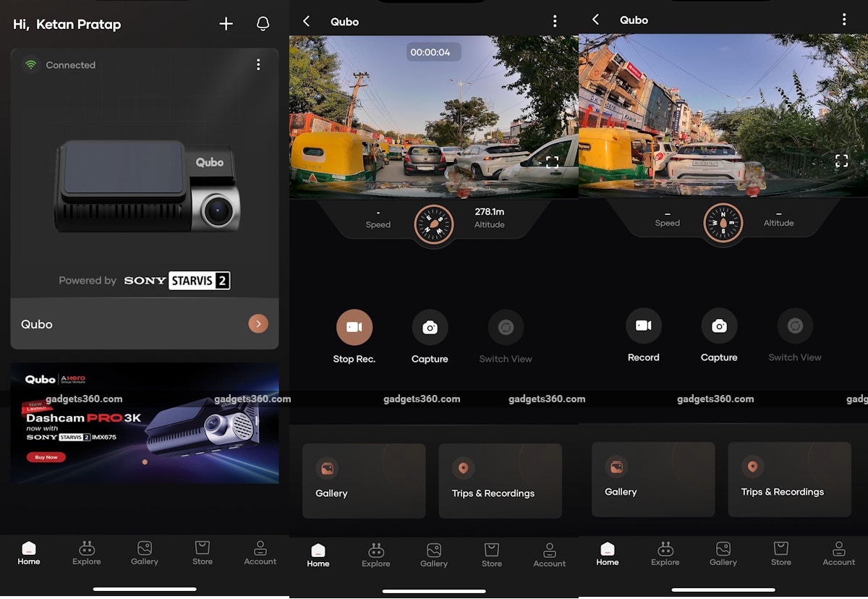Screen dimensions: 868x599
Task: Tap compass icon in middle screen
Action: tap(434, 224)
